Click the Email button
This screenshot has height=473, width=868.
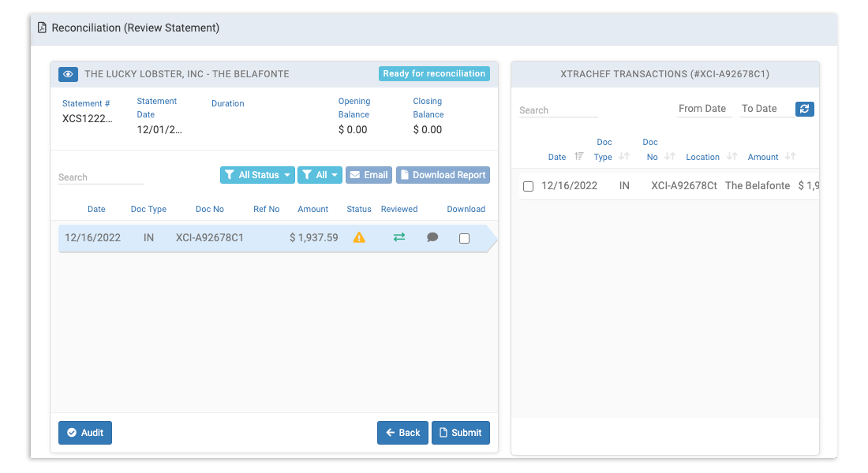click(x=369, y=175)
